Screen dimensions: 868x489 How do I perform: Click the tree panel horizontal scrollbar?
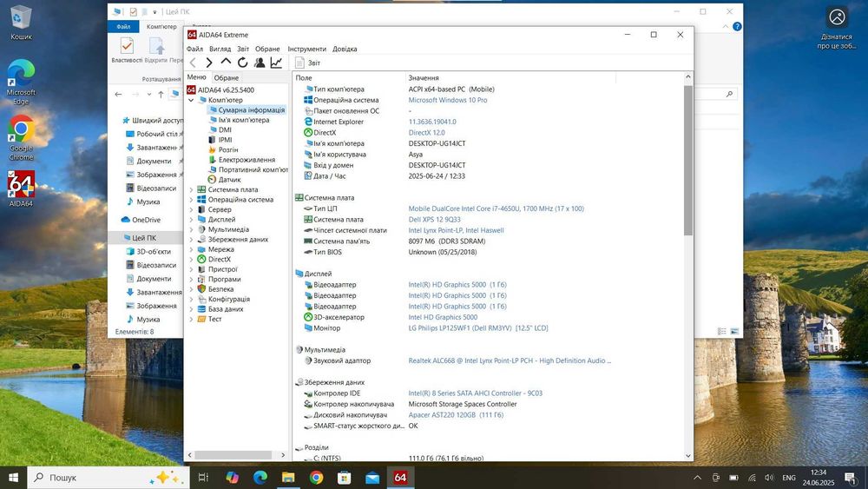click(233, 454)
